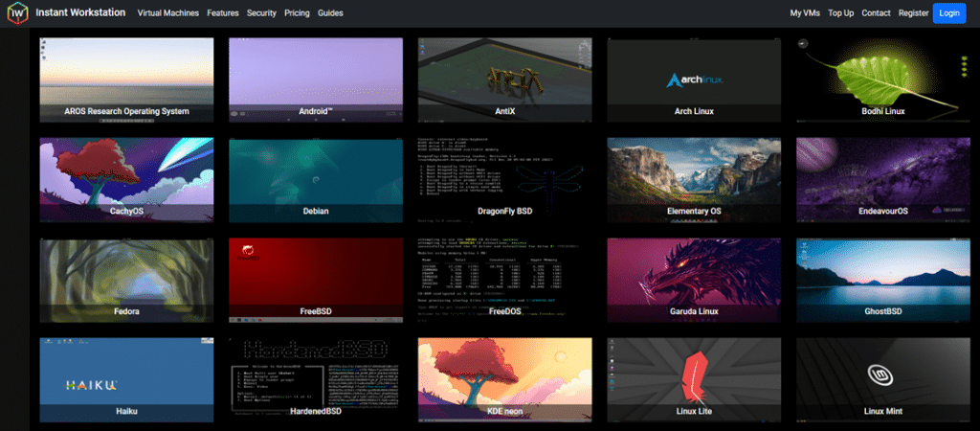This screenshot has width=980, height=431.
Task: Open the FreeDOS terminal thumbnail
Action: 504,281
